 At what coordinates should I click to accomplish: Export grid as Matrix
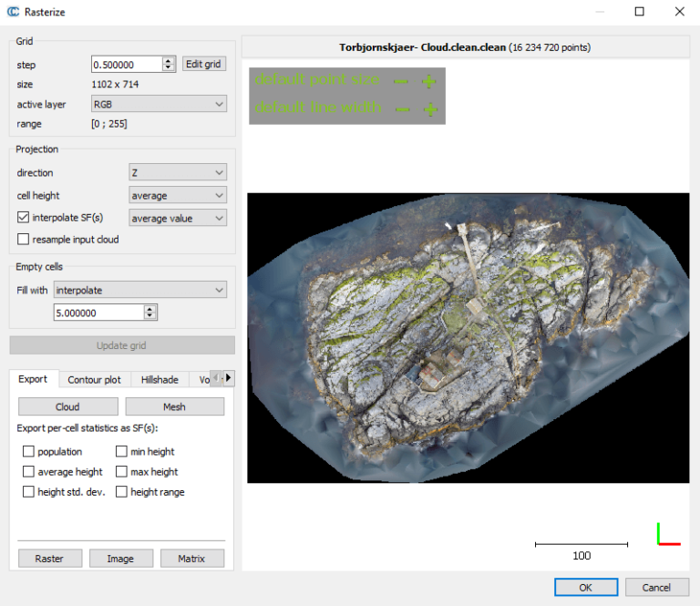click(x=192, y=559)
